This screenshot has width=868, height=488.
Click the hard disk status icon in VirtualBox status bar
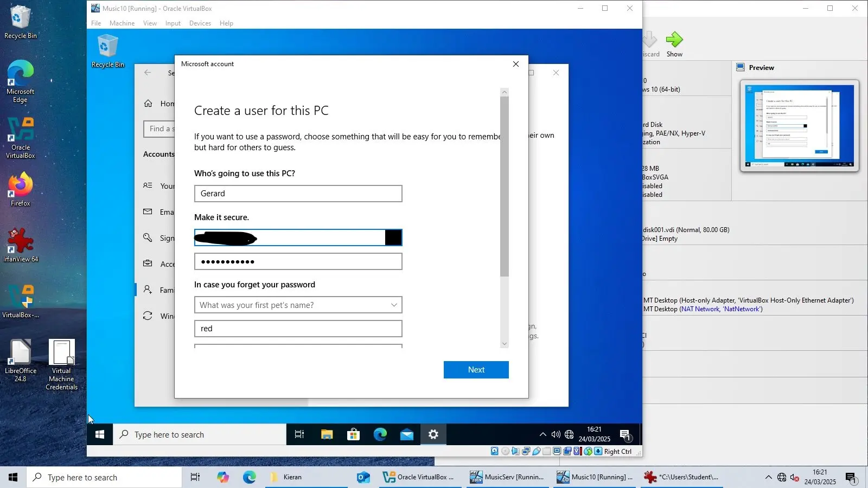(x=495, y=451)
